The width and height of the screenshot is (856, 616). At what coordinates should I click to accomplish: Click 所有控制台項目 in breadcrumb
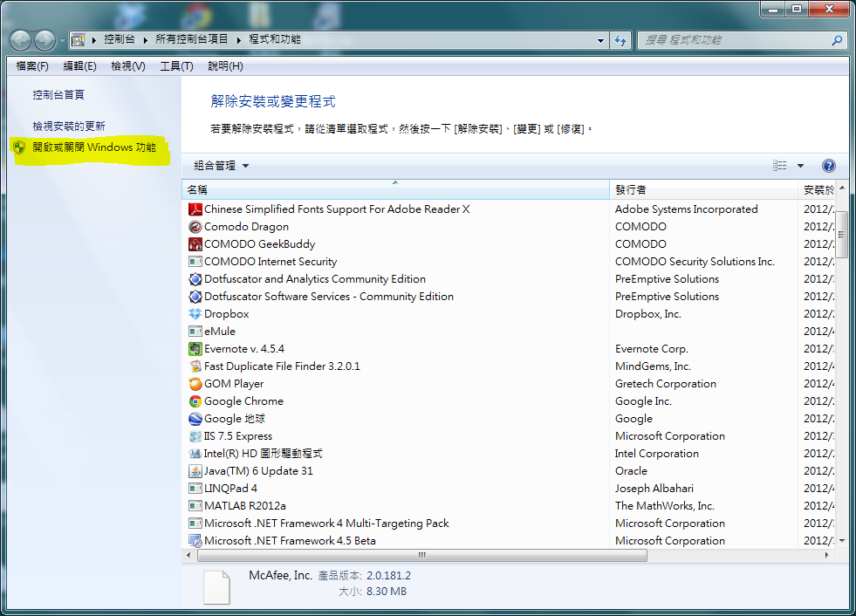click(x=192, y=39)
